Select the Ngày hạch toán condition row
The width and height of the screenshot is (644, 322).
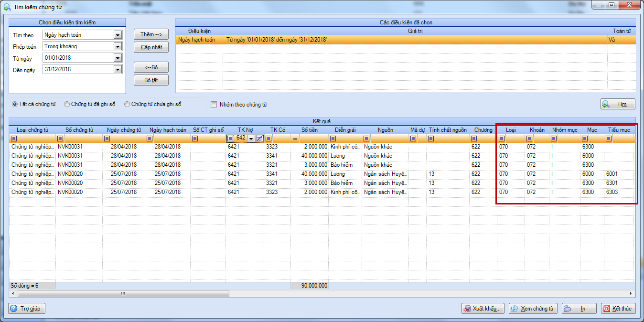(406, 40)
